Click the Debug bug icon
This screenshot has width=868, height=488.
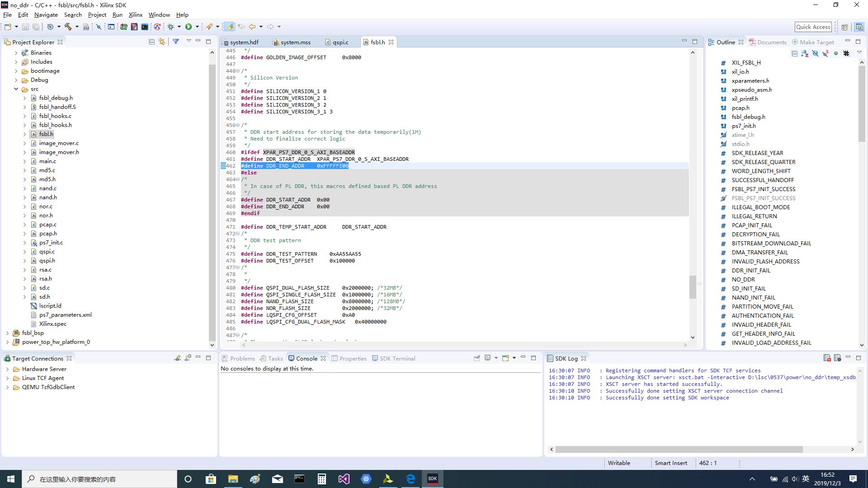coord(171,27)
